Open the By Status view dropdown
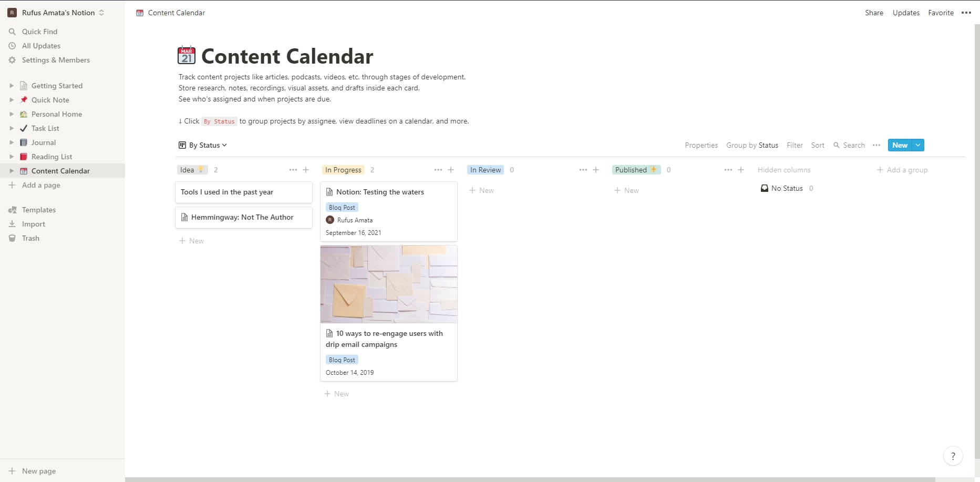980x482 pixels. [x=203, y=145]
